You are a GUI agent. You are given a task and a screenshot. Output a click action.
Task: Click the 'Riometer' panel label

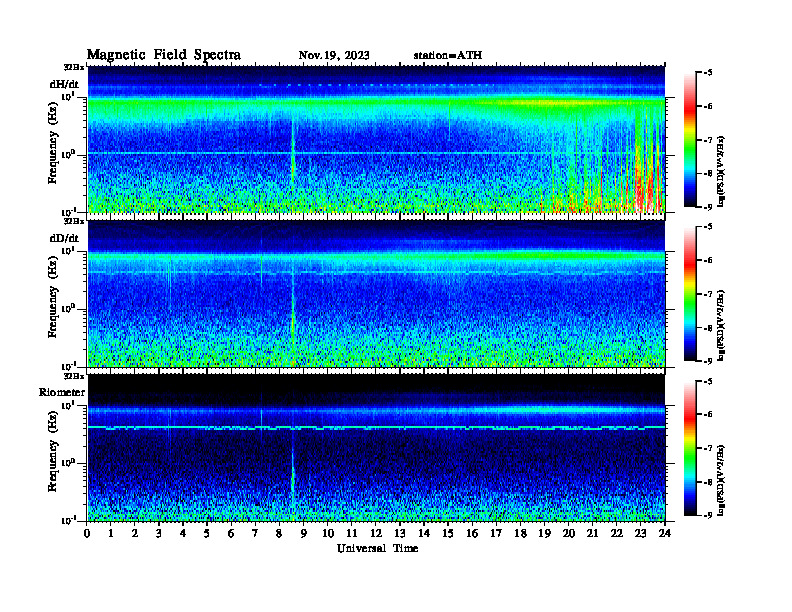coord(62,392)
